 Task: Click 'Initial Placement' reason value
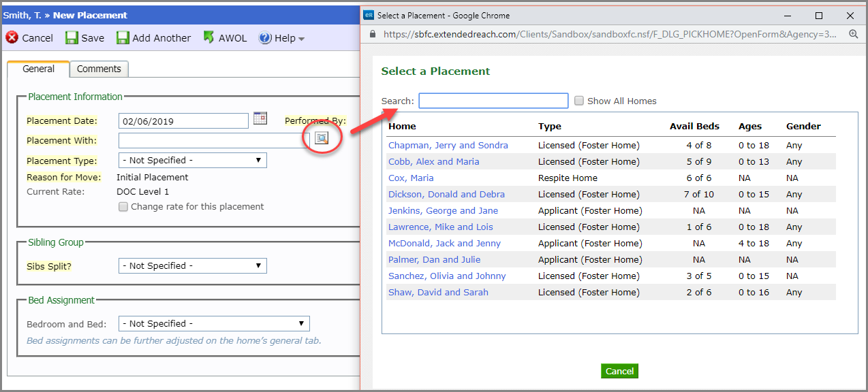[153, 177]
